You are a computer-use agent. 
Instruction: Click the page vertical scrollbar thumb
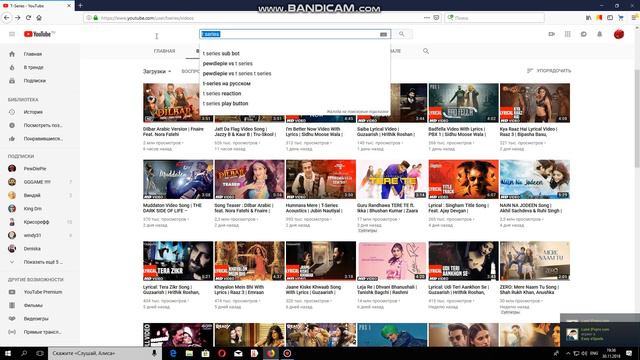tap(637, 118)
